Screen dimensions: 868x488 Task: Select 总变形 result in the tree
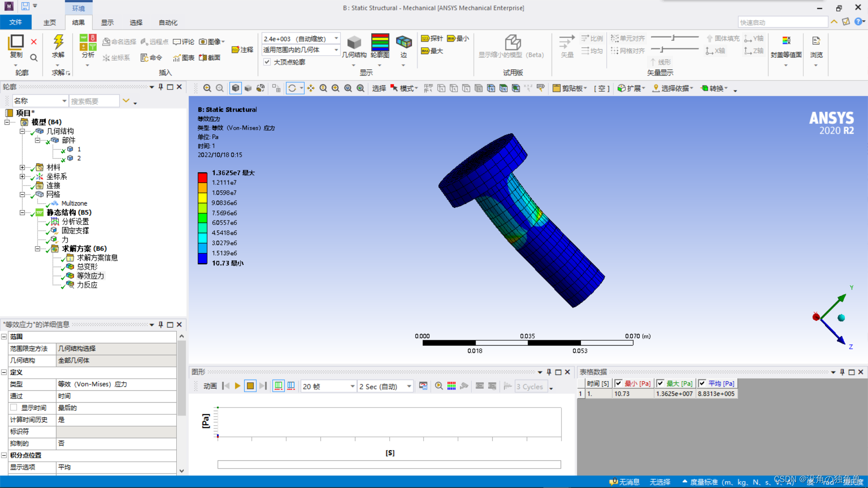(87, 267)
